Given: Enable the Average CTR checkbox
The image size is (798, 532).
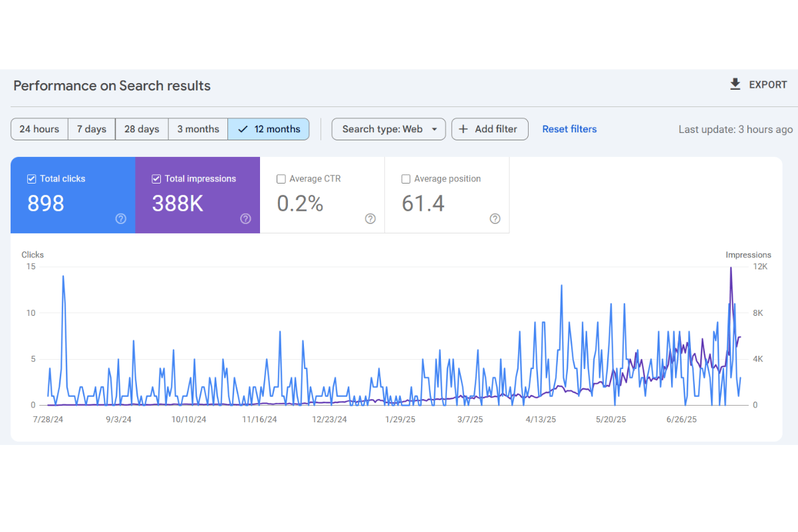Looking at the screenshot, I should pyautogui.click(x=281, y=179).
